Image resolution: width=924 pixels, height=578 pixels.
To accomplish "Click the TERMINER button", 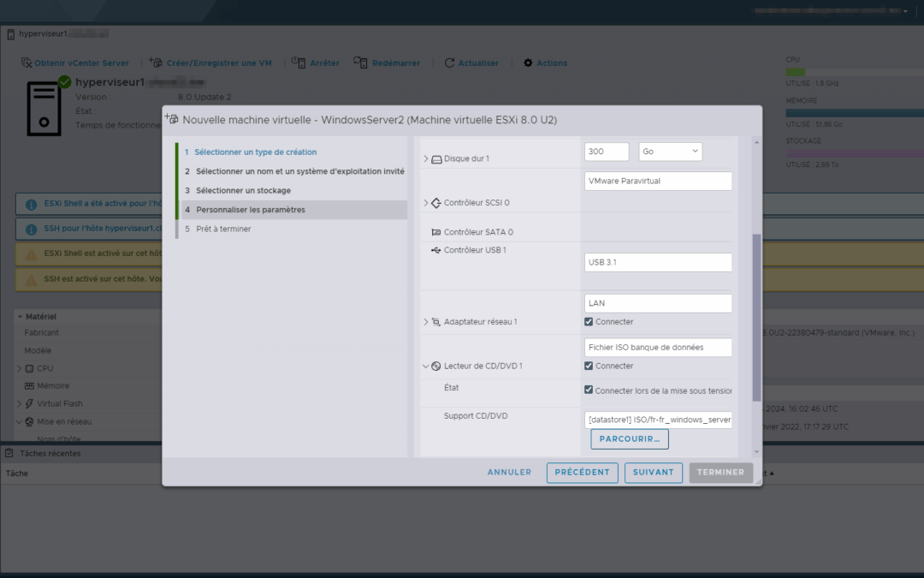I will coord(720,473).
